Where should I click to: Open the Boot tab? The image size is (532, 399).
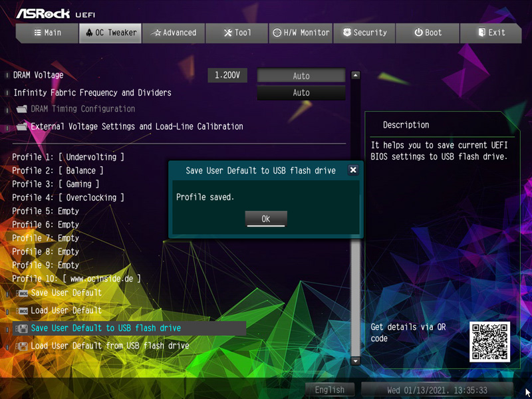[x=428, y=33]
